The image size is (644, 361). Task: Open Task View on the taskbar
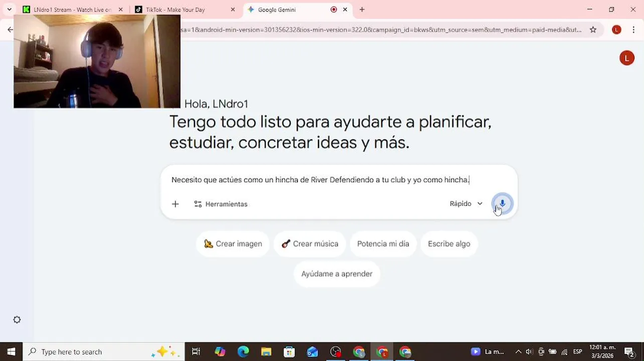click(196, 351)
